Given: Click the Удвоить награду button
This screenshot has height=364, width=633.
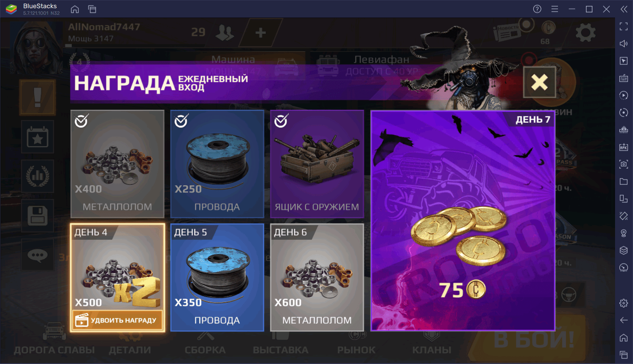Looking at the screenshot, I should tap(117, 320).
